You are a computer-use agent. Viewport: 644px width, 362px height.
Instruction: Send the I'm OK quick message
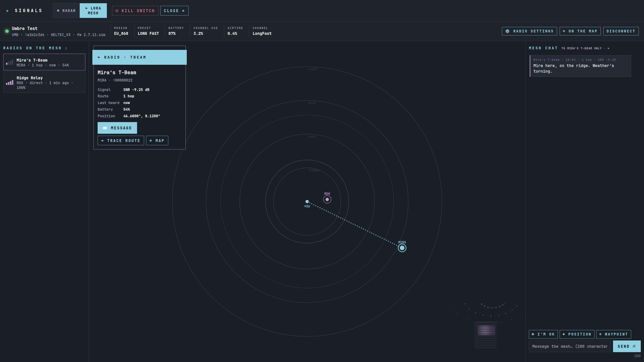pos(543,334)
